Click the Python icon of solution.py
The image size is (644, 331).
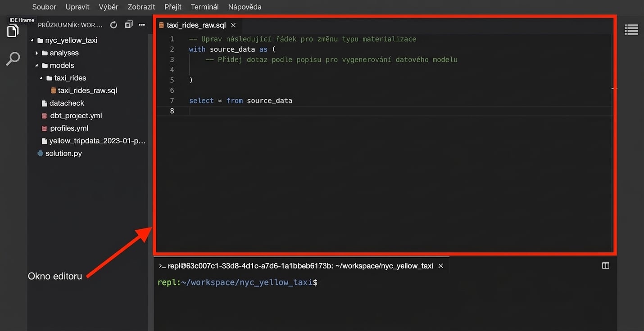(x=41, y=153)
